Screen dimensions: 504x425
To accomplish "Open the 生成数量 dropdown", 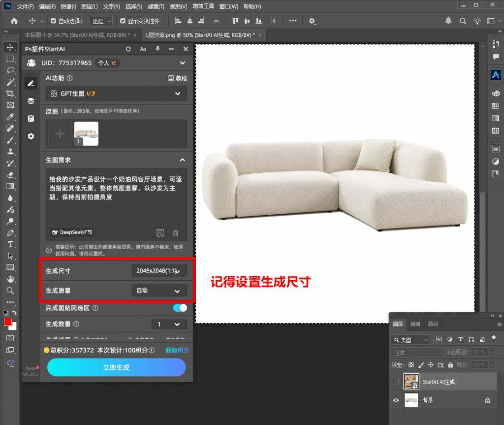I will [169, 325].
